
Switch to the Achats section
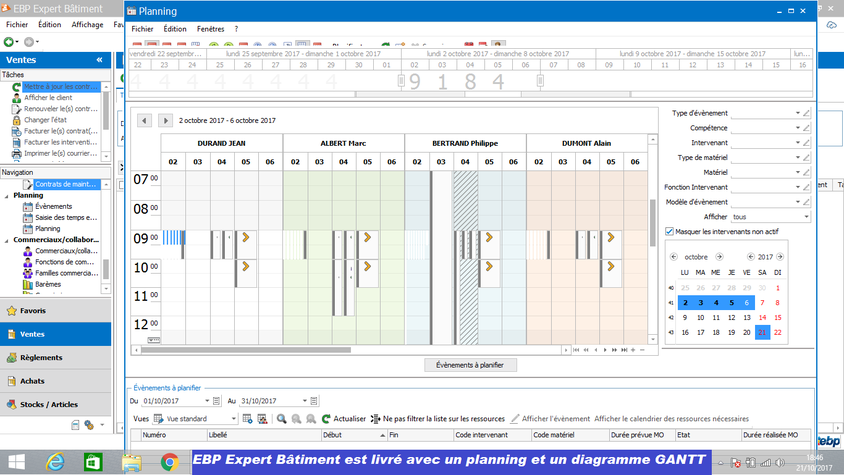click(55, 381)
